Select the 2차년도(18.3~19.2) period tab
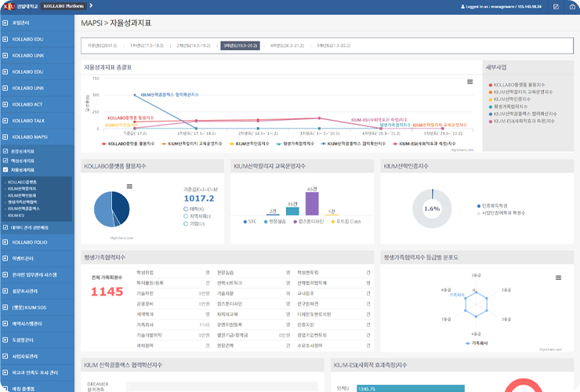Image resolution: width=580 pixels, height=392 pixels. 194,45
